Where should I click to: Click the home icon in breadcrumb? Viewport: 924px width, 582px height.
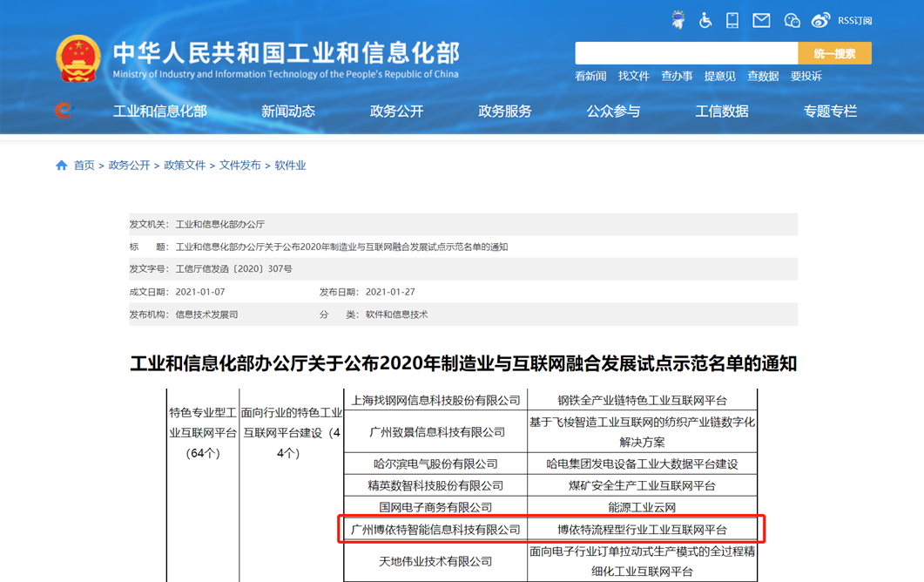[61, 166]
